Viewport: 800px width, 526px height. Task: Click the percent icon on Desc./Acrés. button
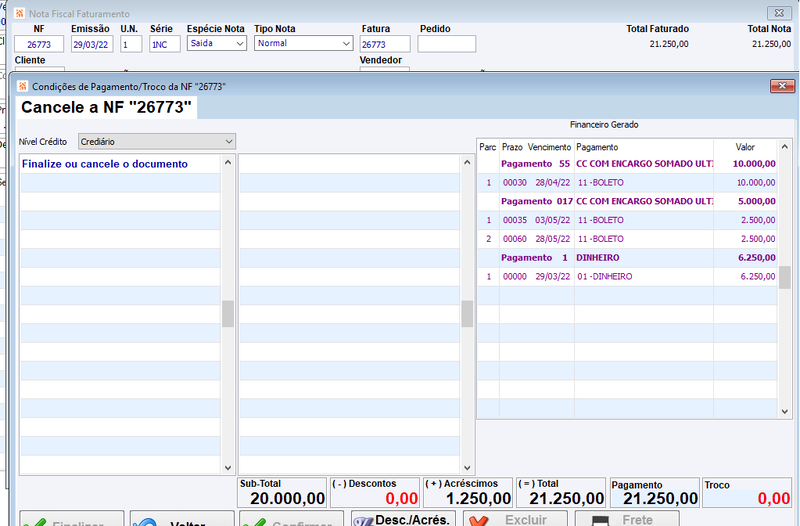363,521
